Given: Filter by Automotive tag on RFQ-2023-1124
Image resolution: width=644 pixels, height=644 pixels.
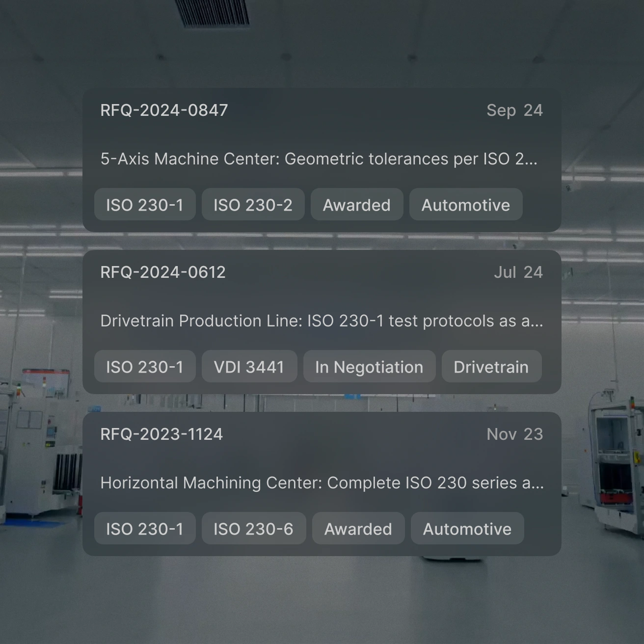Looking at the screenshot, I should point(467,529).
